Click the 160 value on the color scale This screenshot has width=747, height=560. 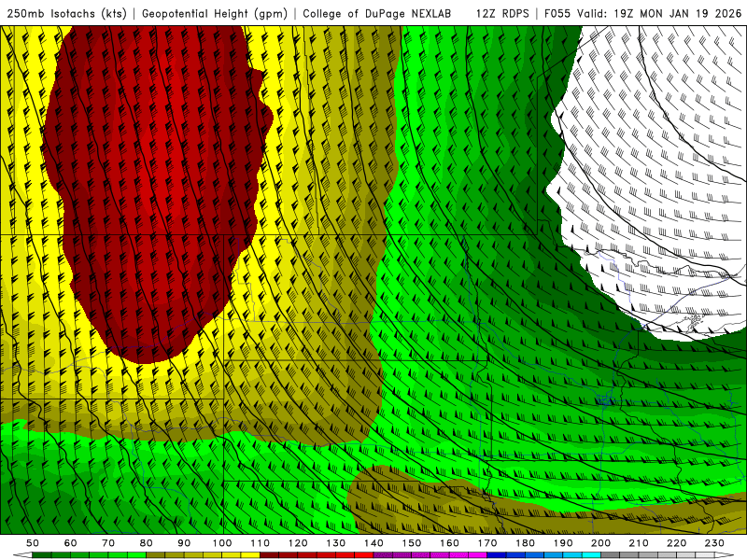450,543
